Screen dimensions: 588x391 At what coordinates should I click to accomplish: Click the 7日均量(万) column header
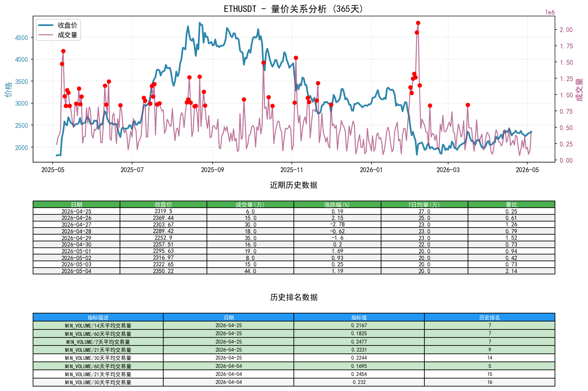coord(424,204)
